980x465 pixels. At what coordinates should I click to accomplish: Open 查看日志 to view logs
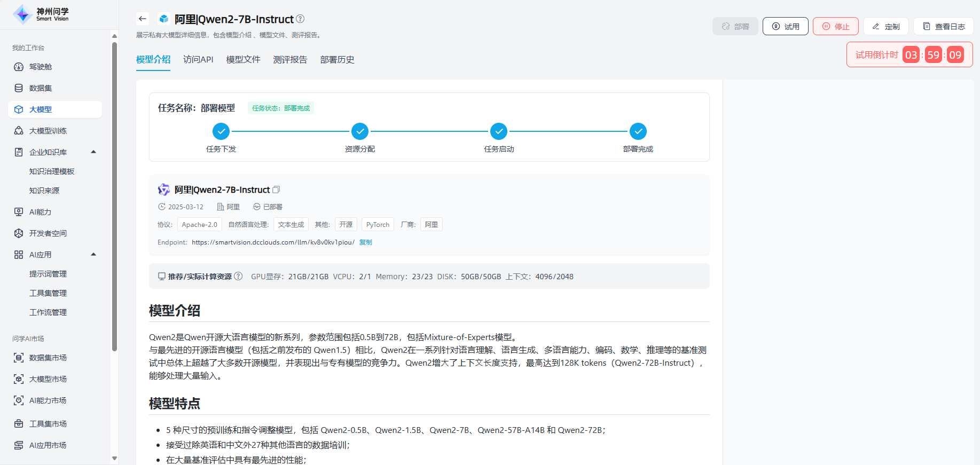943,26
